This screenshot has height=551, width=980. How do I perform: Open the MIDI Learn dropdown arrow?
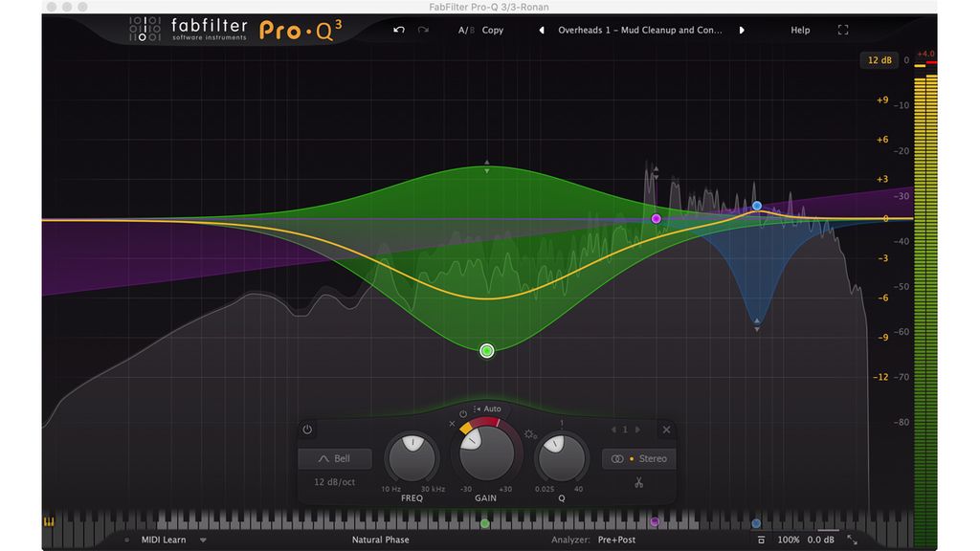202,539
